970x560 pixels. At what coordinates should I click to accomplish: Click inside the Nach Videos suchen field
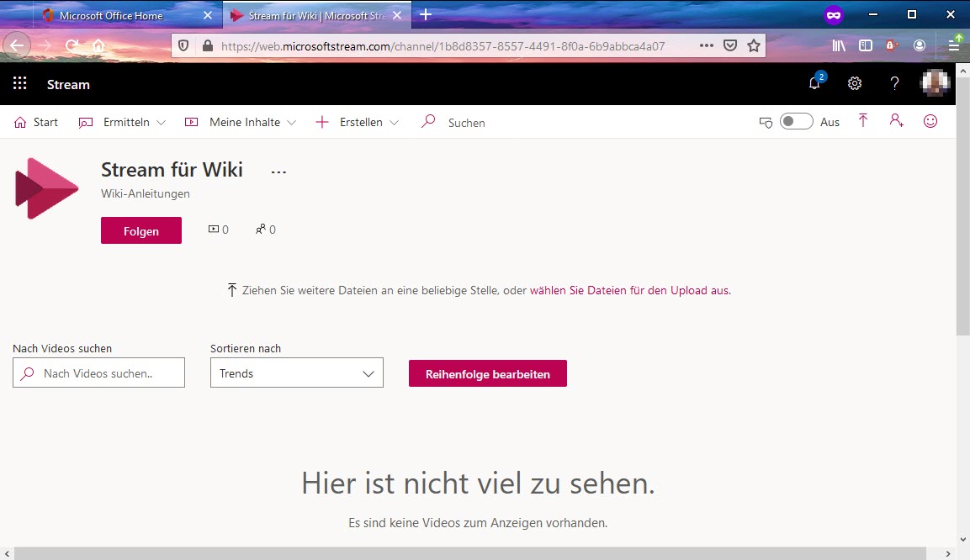[x=98, y=372]
